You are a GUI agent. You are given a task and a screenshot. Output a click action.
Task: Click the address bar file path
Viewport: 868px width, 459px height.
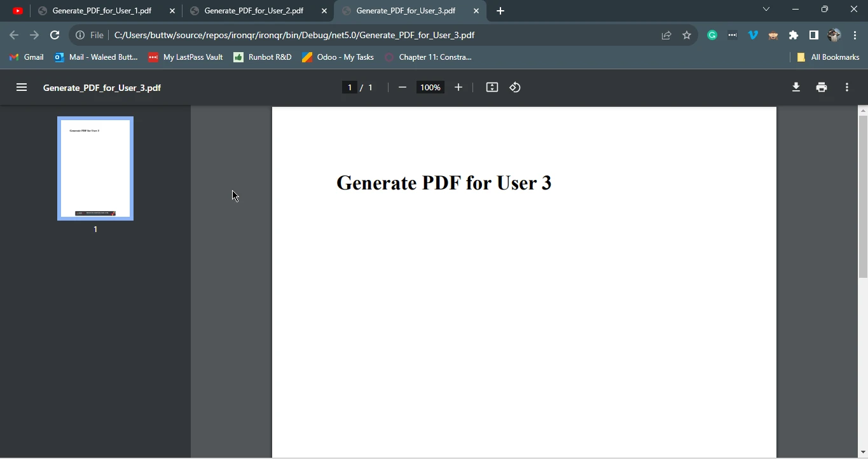[294, 35]
